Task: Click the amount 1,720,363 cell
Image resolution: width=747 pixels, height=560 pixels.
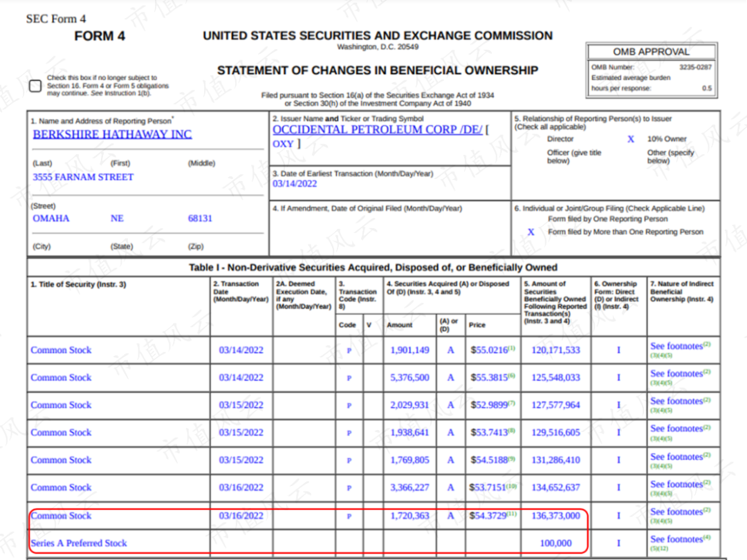Action: point(409,516)
